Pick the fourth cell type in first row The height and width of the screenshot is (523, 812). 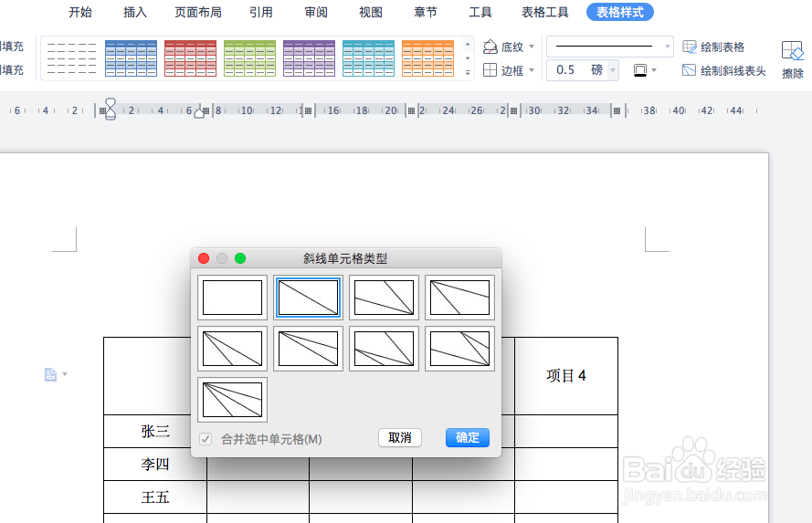[459, 298]
